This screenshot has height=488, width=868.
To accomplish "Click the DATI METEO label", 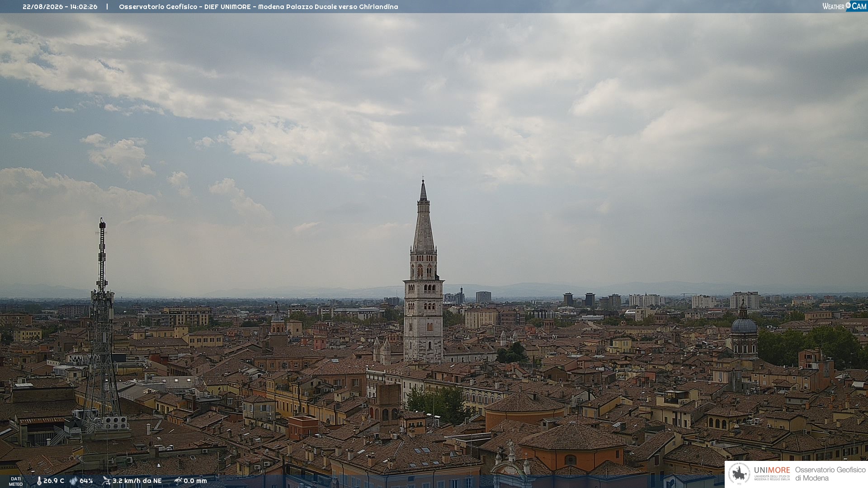I will click(16, 481).
